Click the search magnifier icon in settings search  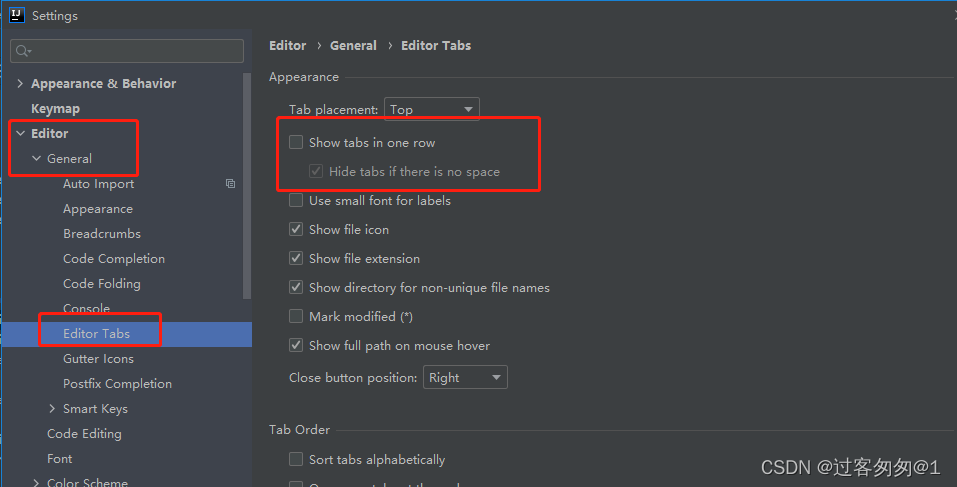23,51
